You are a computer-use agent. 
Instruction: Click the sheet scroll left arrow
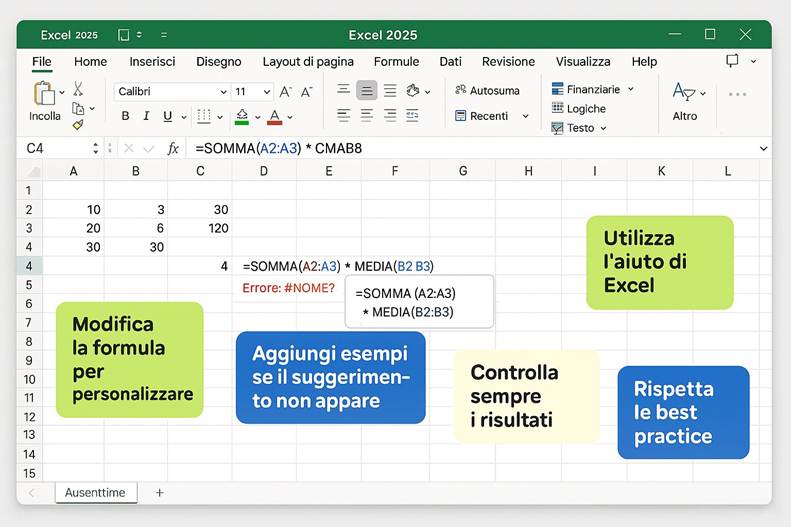pyautogui.click(x=32, y=493)
